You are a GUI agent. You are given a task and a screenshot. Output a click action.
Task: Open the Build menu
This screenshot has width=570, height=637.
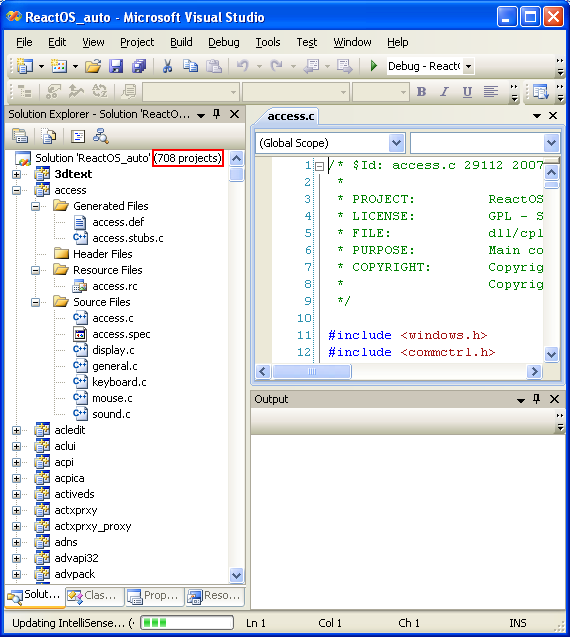[181, 42]
